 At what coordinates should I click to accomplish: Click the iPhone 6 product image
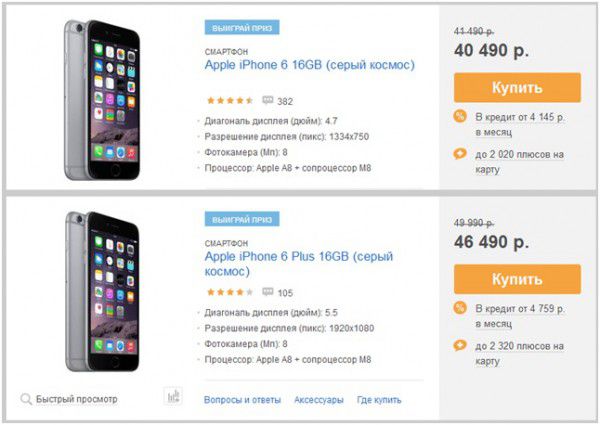pos(102,100)
